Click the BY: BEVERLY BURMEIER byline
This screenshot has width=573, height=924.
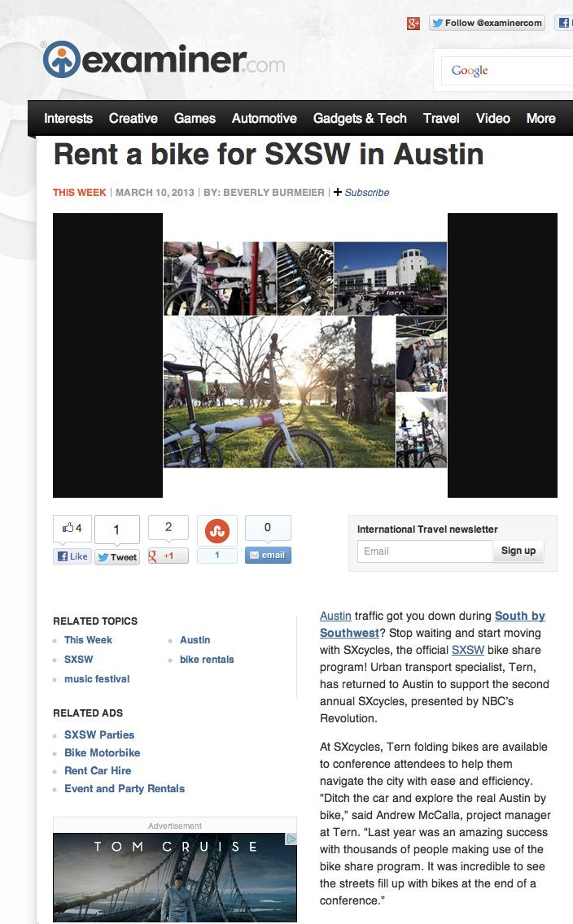(264, 193)
